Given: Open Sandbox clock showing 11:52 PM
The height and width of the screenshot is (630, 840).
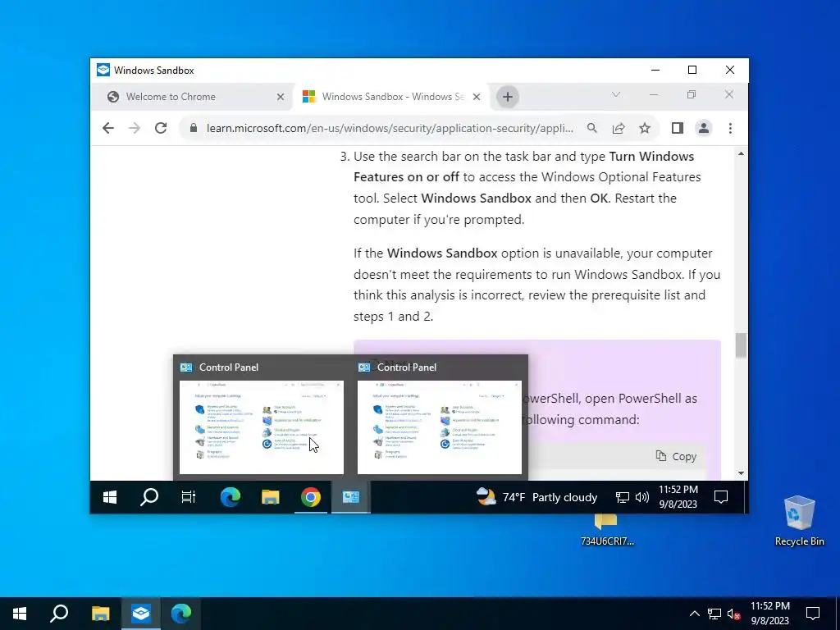Looking at the screenshot, I should click(678, 496).
